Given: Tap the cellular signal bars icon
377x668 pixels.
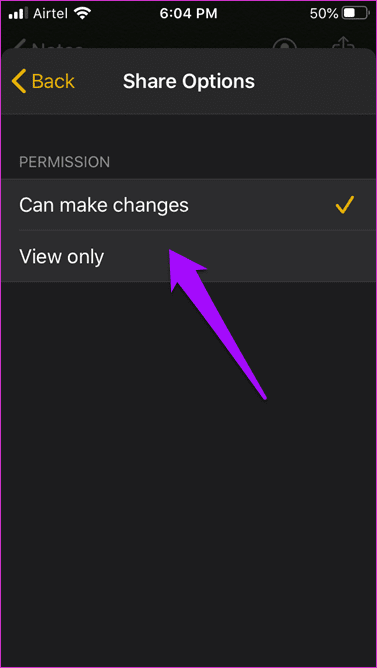Looking at the screenshot, I should tap(17, 14).
